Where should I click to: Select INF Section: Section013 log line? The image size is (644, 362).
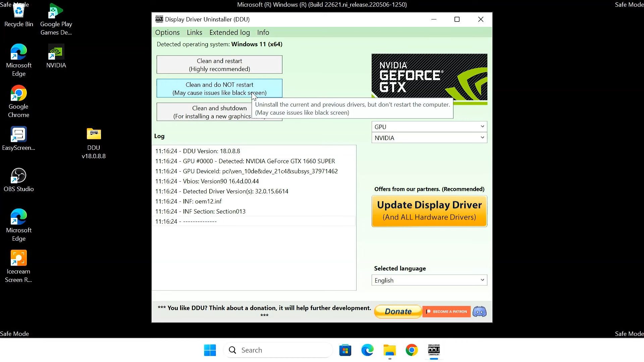coord(254,212)
